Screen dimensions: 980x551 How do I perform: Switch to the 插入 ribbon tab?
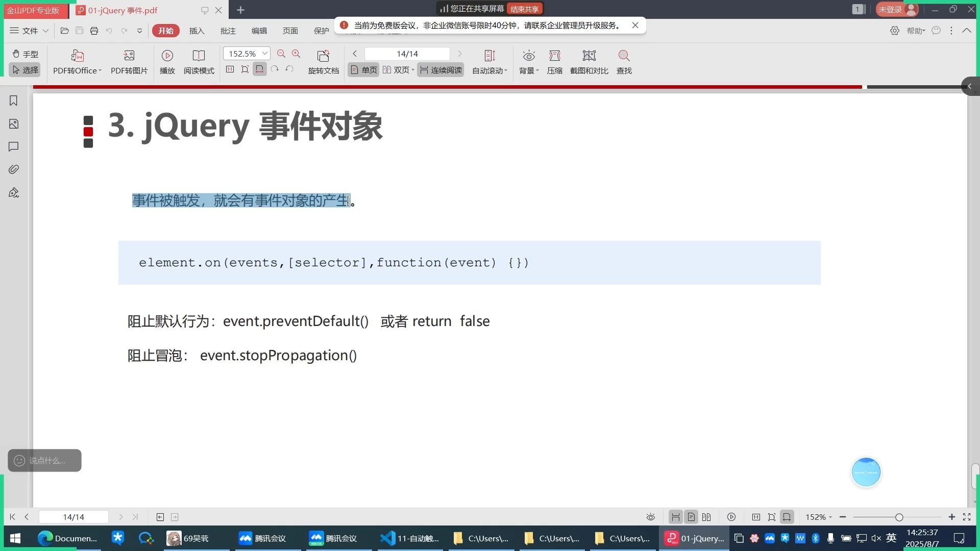coord(197,31)
